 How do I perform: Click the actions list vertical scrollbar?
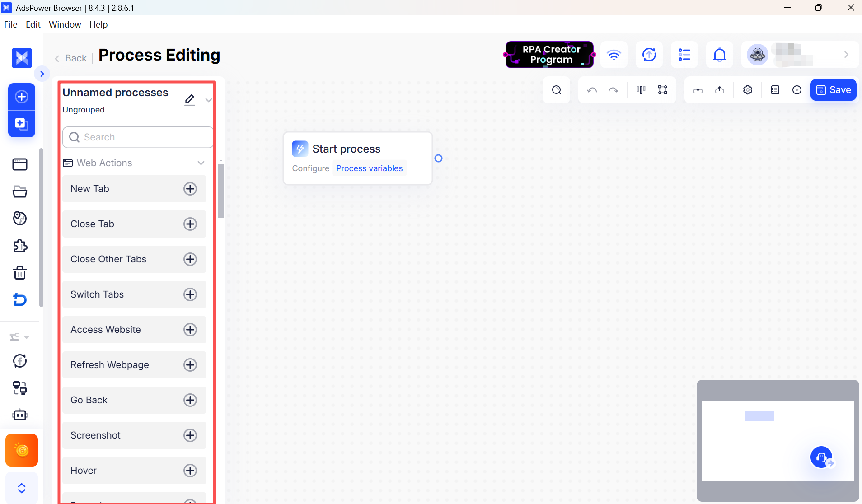tap(221, 191)
